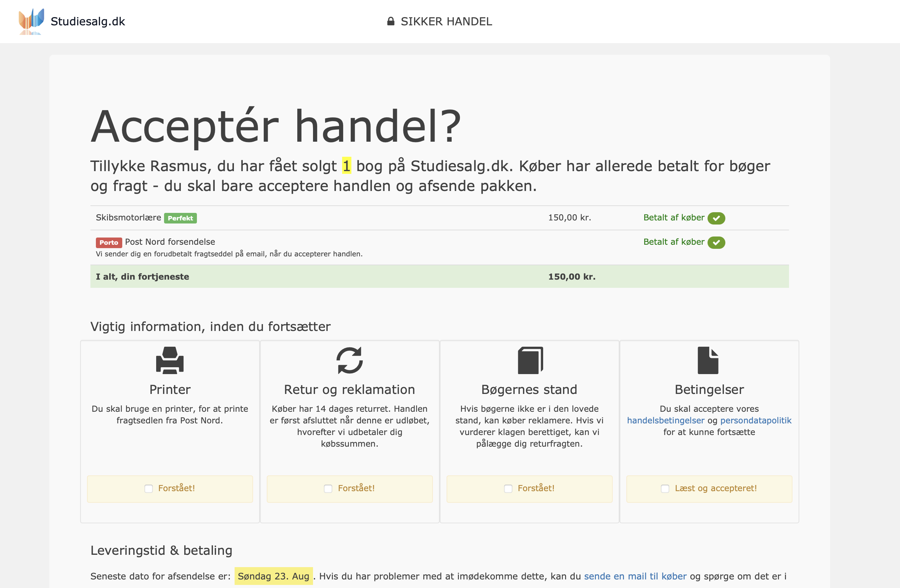Click the Studiesalg.dk book logo icon

[x=32, y=20]
